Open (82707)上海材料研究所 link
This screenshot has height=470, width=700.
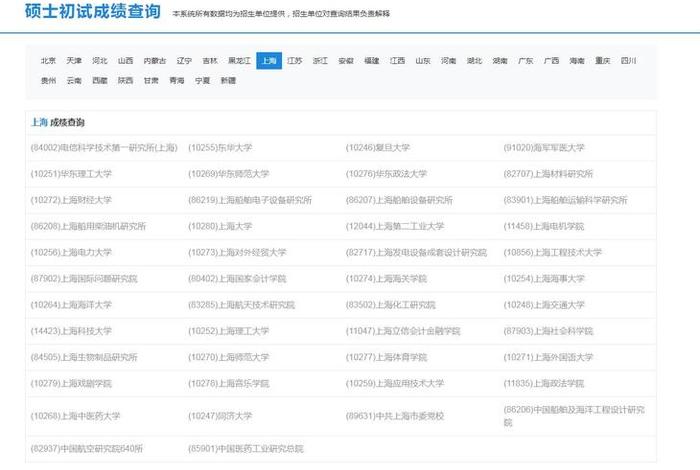coord(548,174)
